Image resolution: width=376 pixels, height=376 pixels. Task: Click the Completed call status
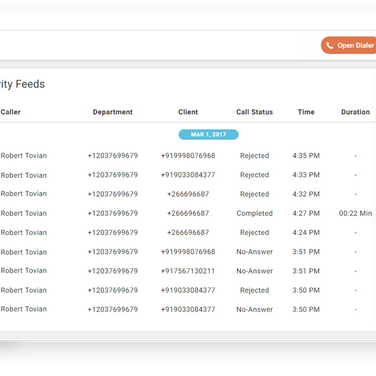[255, 213]
